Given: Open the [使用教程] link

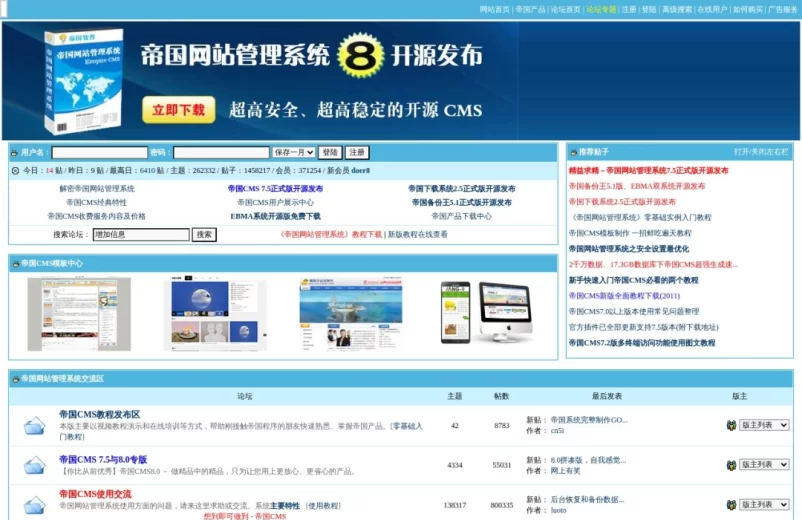Looking at the screenshot, I should [x=323, y=506].
